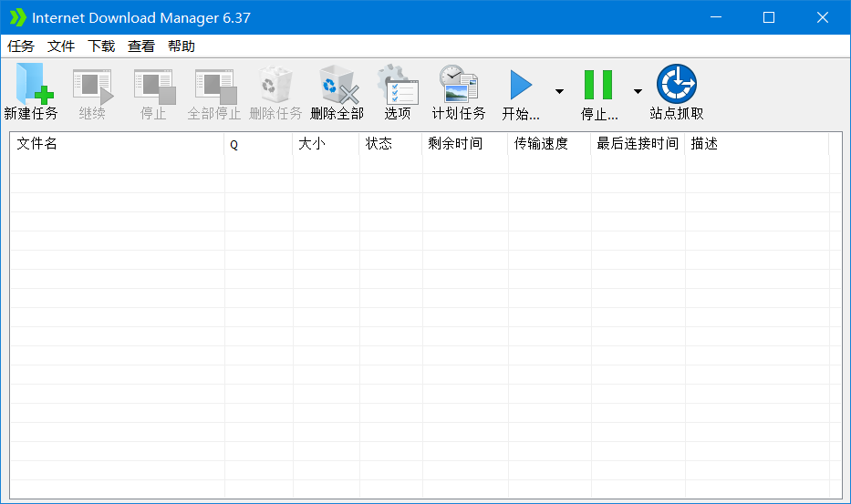This screenshot has height=504, width=851.
Task: Click the 继续 (Resume) toolbar icon
Action: click(93, 86)
